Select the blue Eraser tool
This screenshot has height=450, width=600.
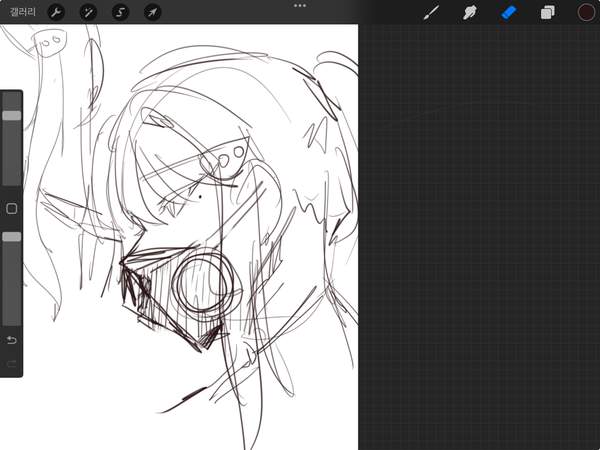pos(507,13)
